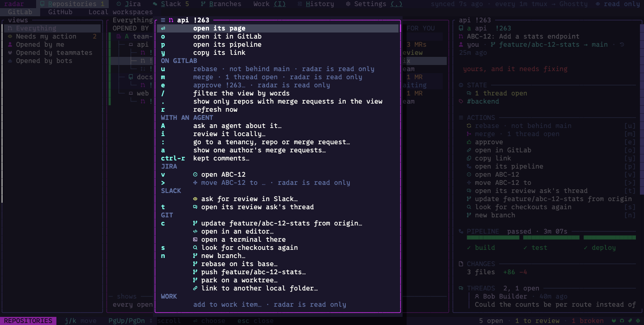Switch to the GitHub sub-tab
This screenshot has height=325, width=644.
coord(60,12)
